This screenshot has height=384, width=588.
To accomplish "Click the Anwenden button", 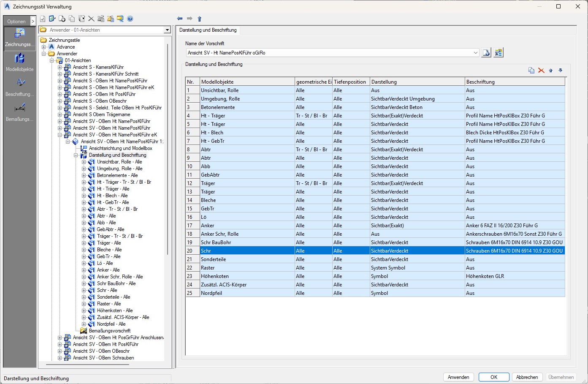I will (458, 377).
